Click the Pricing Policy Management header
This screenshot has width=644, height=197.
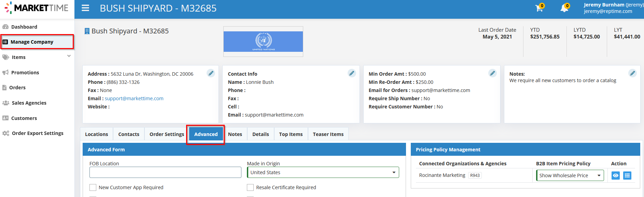[525, 150]
